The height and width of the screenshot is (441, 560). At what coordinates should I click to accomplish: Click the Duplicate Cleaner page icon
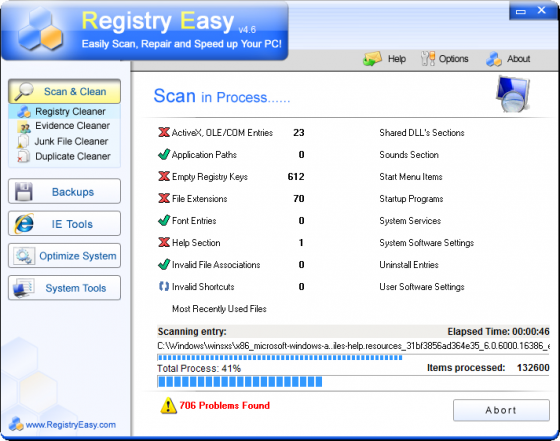click(x=24, y=156)
